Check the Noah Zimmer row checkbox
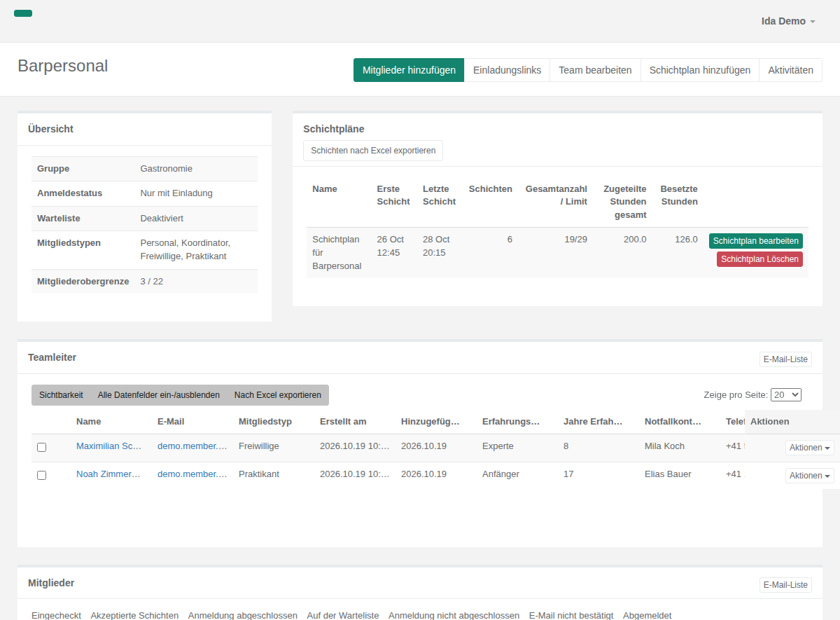Viewport: 840px width, 620px height. [41, 475]
